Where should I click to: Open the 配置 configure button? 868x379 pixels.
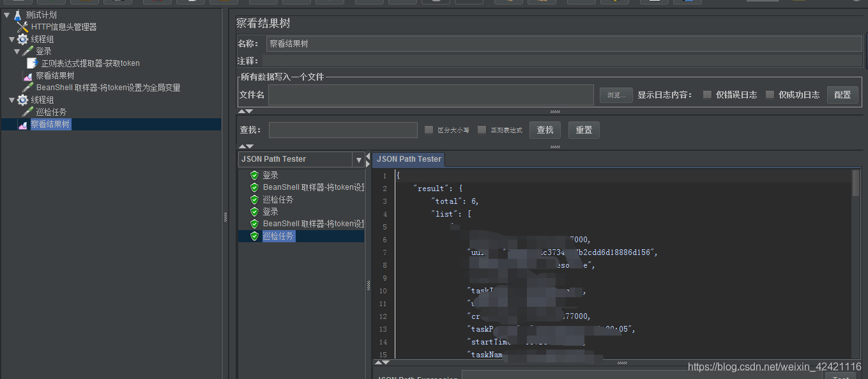tap(842, 95)
